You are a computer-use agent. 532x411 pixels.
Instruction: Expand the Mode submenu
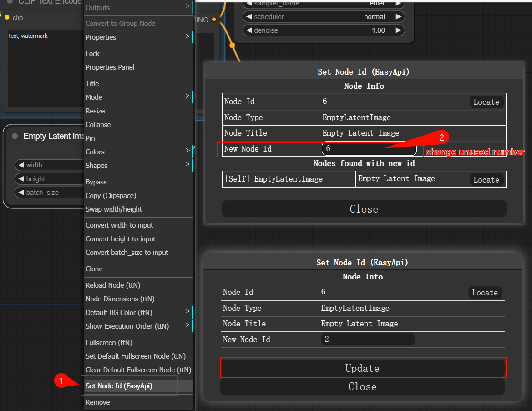[x=138, y=97]
